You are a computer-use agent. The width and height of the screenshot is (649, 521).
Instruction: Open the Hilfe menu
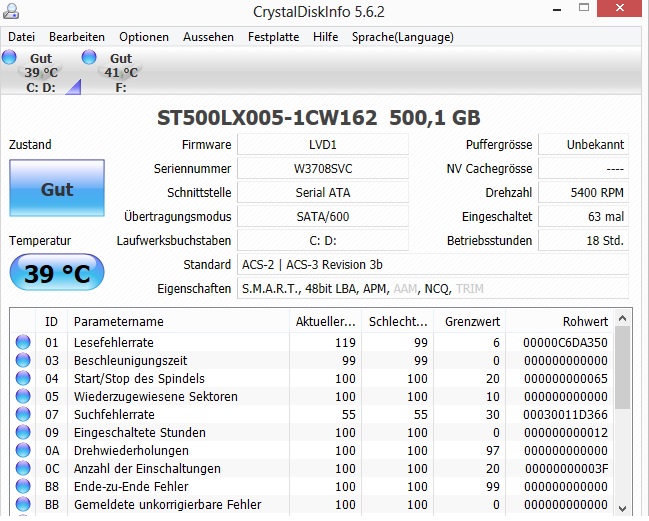click(x=326, y=37)
